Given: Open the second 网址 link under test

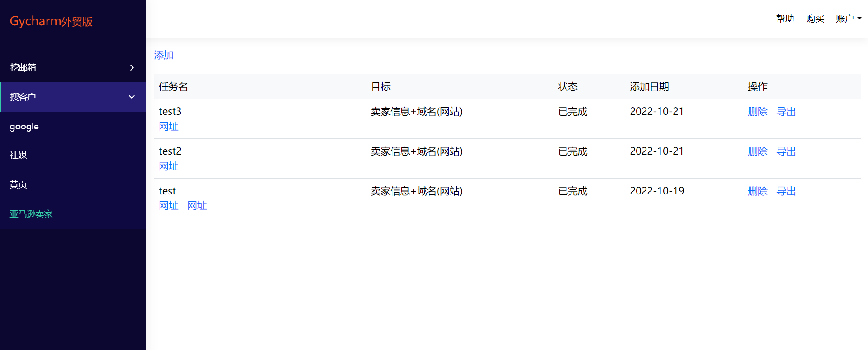Looking at the screenshot, I should 197,206.
